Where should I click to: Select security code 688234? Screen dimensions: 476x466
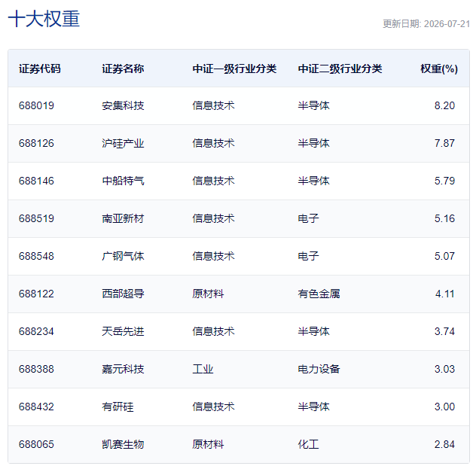click(x=36, y=331)
